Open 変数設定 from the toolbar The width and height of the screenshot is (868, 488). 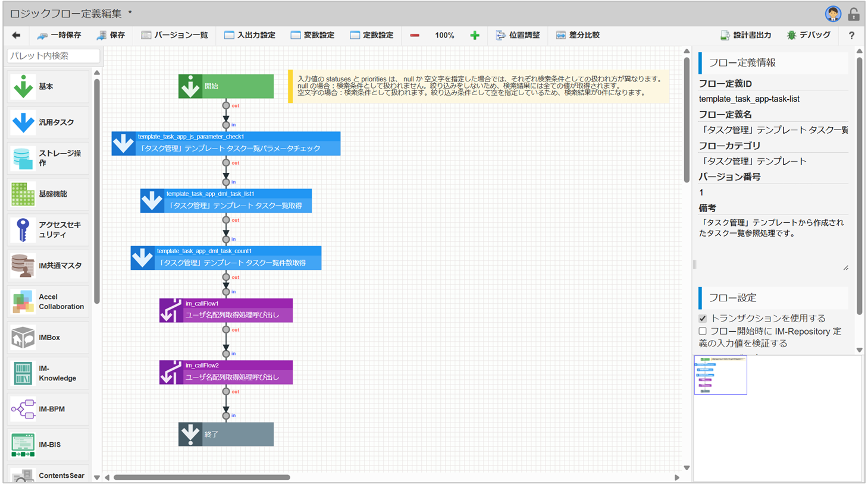click(x=312, y=36)
